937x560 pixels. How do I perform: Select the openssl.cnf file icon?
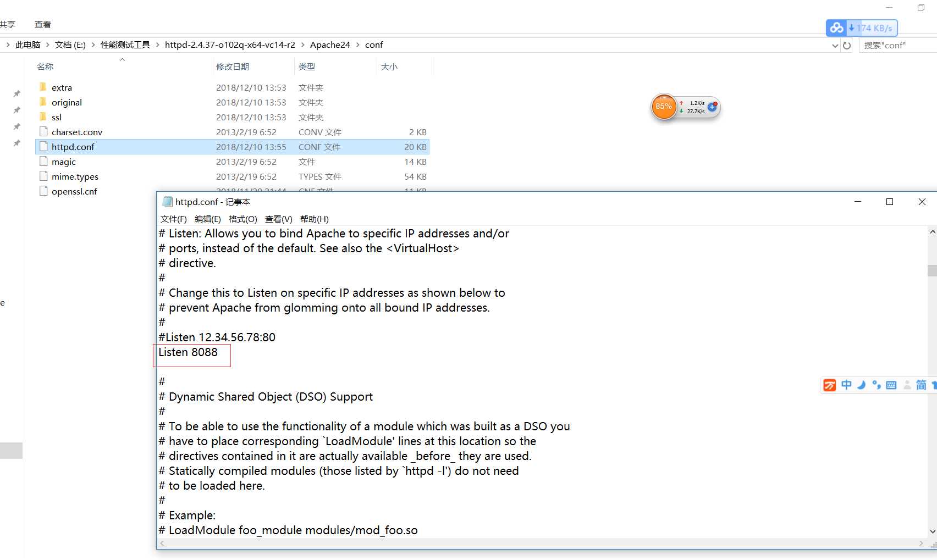pyautogui.click(x=43, y=191)
